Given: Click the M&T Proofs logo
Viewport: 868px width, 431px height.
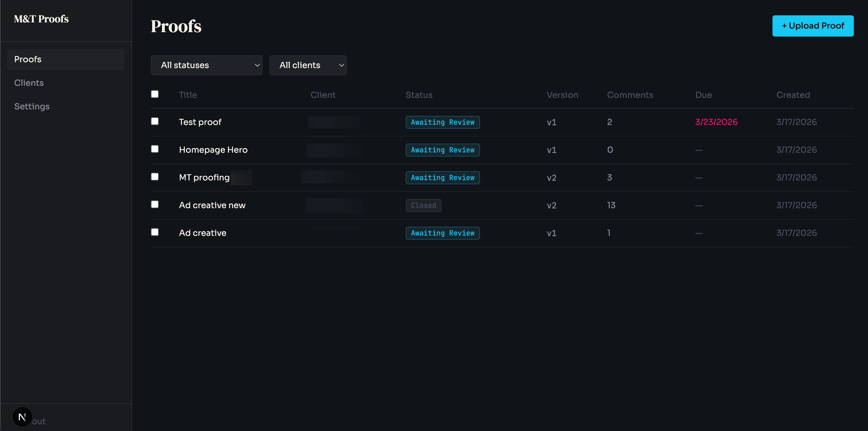Looking at the screenshot, I should tap(42, 19).
